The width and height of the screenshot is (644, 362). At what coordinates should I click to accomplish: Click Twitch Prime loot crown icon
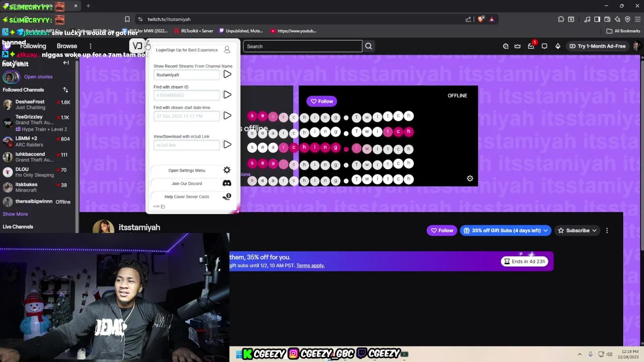point(517,46)
